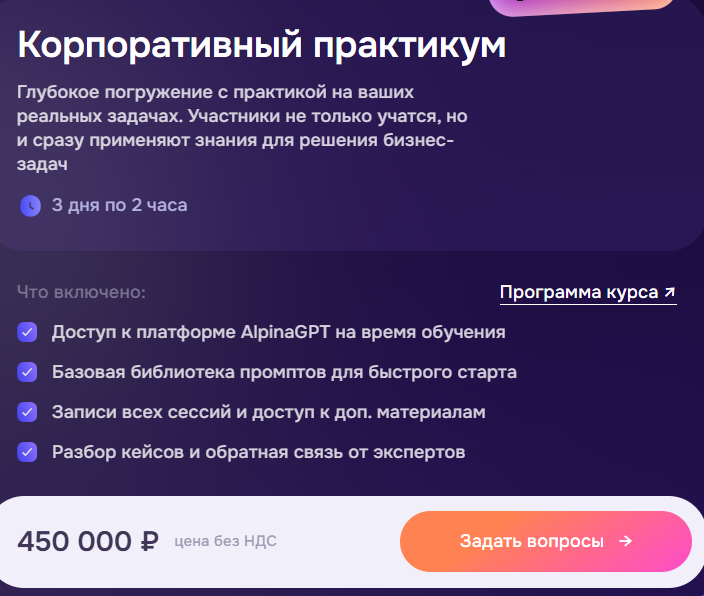Click the clock icon beside the duration
Viewport: 704px width, 596px height.
[x=30, y=206]
